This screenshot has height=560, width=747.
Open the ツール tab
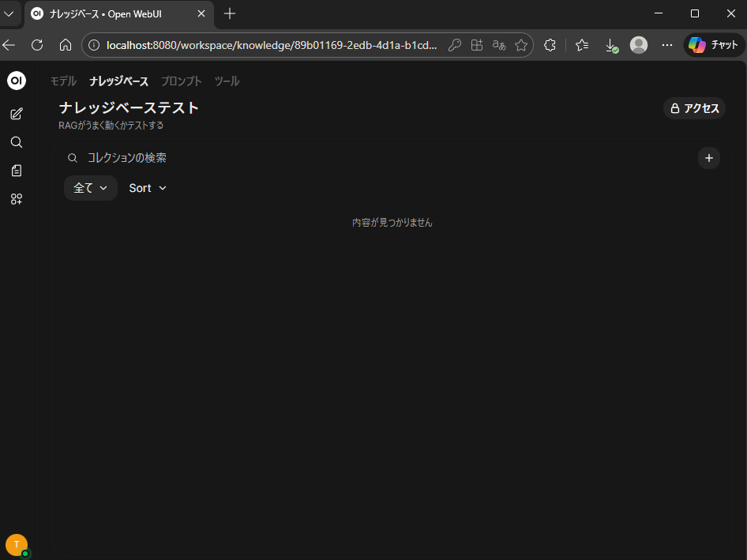tap(227, 81)
